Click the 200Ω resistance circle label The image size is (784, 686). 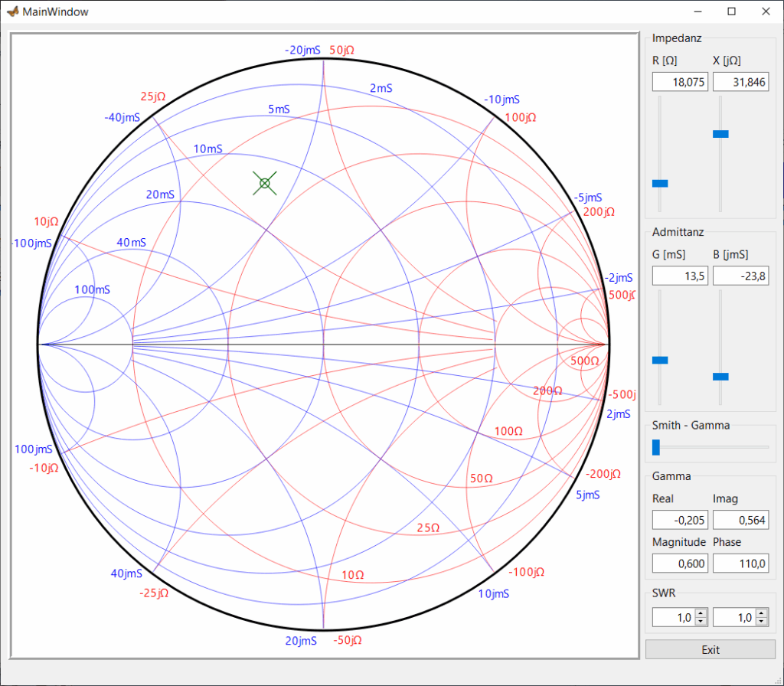click(x=547, y=391)
